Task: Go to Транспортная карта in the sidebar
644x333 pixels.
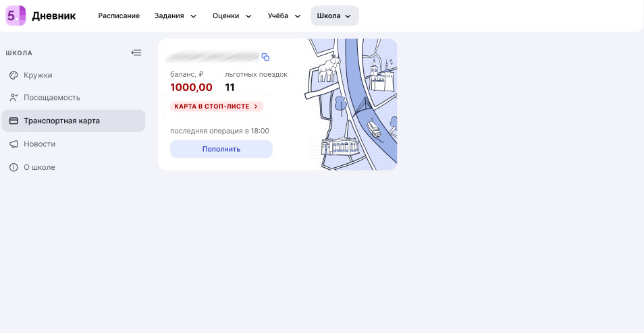Action: pos(73,121)
